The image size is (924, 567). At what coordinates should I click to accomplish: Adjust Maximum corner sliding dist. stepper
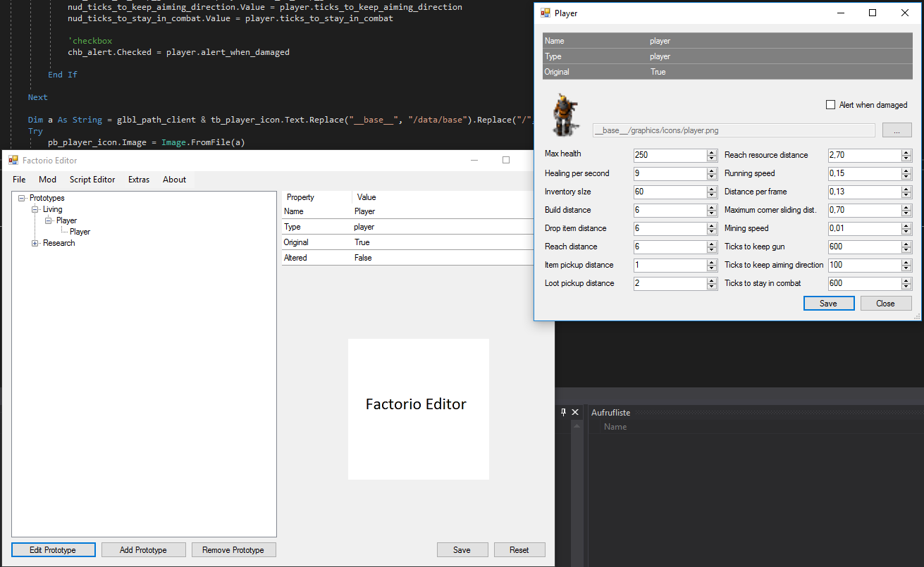pyautogui.click(x=906, y=210)
